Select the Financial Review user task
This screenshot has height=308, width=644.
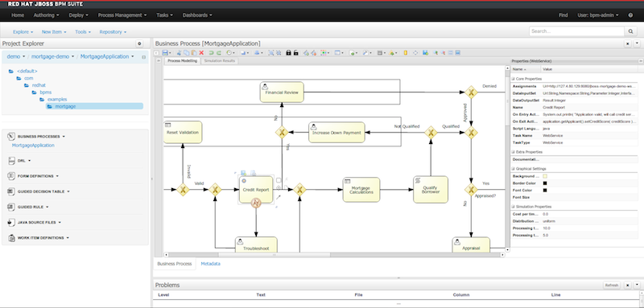point(282,92)
